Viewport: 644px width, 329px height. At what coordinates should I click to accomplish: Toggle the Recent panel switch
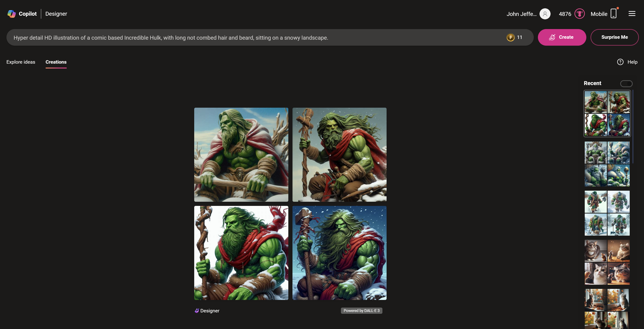pos(626,83)
